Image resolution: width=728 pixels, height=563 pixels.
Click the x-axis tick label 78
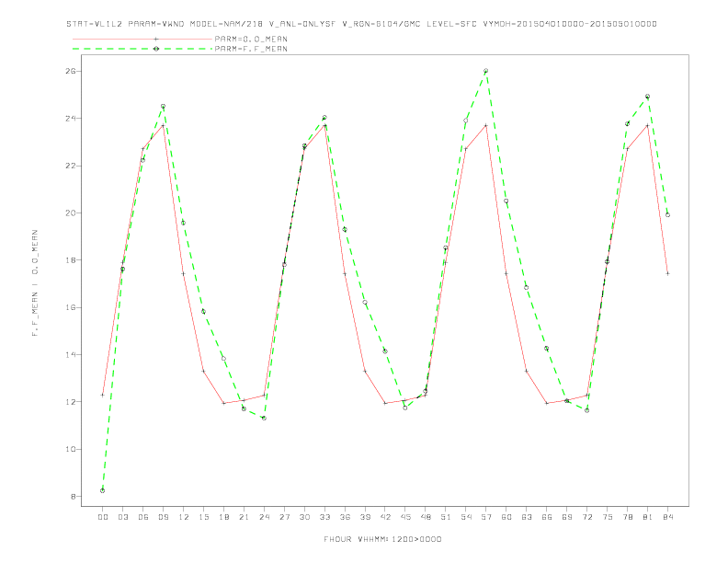627,517
